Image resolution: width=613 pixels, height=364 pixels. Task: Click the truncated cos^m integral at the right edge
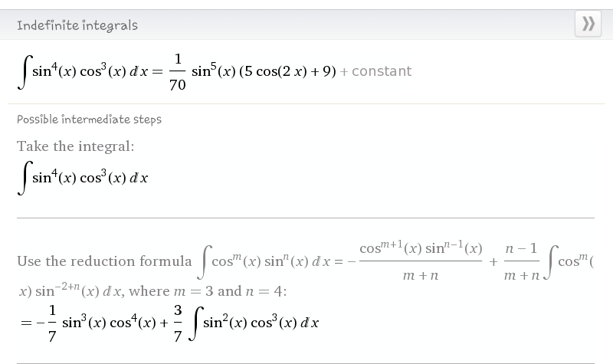click(570, 261)
